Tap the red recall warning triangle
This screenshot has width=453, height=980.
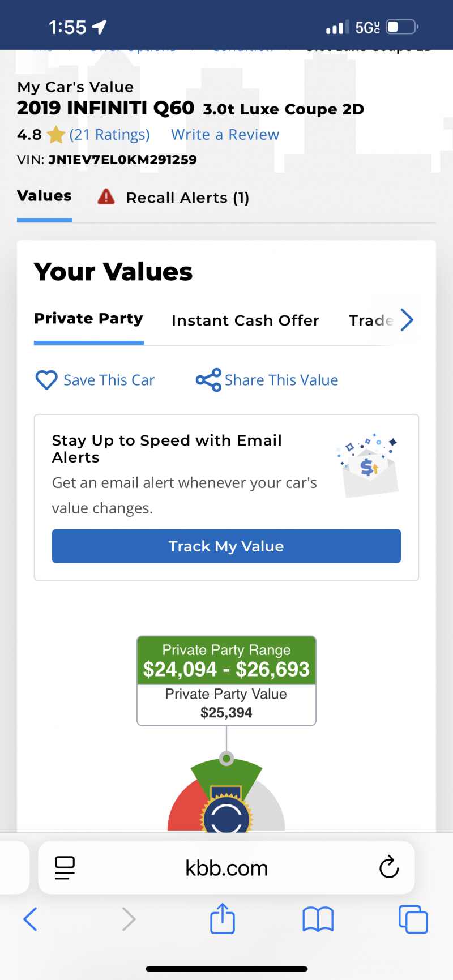pyautogui.click(x=106, y=197)
